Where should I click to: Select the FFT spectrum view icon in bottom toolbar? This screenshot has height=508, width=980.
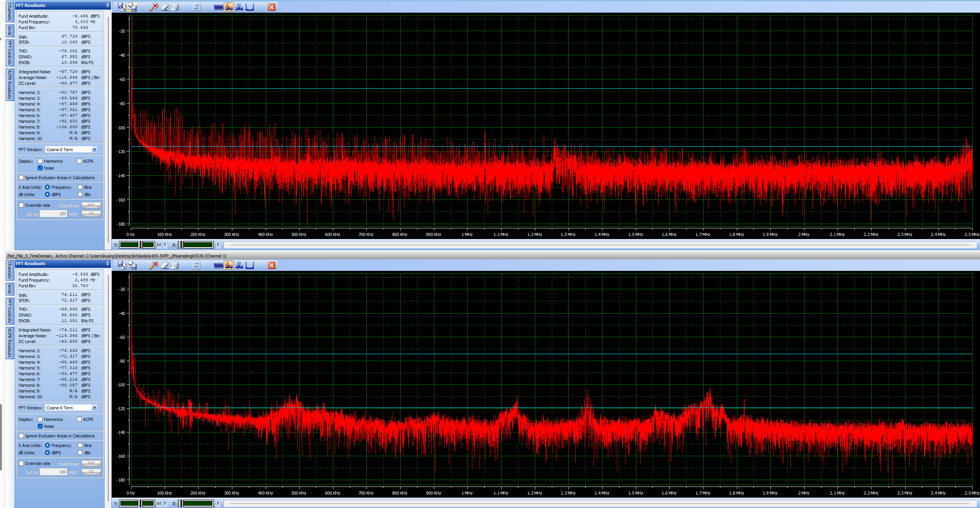click(x=228, y=265)
